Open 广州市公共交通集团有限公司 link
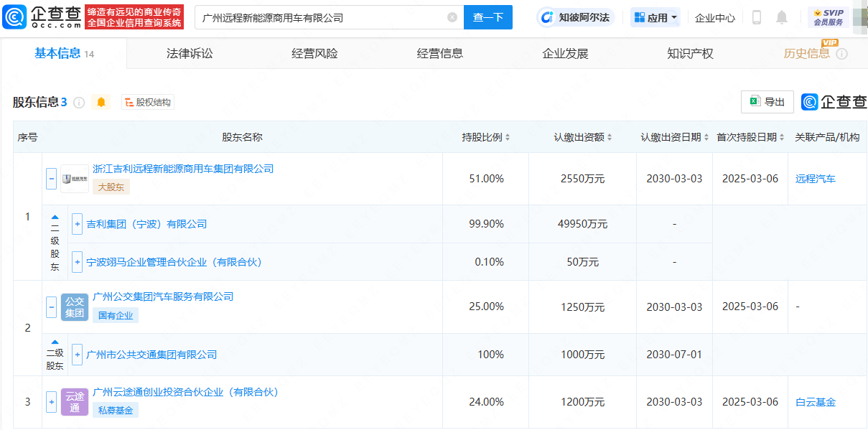Screen dimensions: 868x430 coord(151,355)
